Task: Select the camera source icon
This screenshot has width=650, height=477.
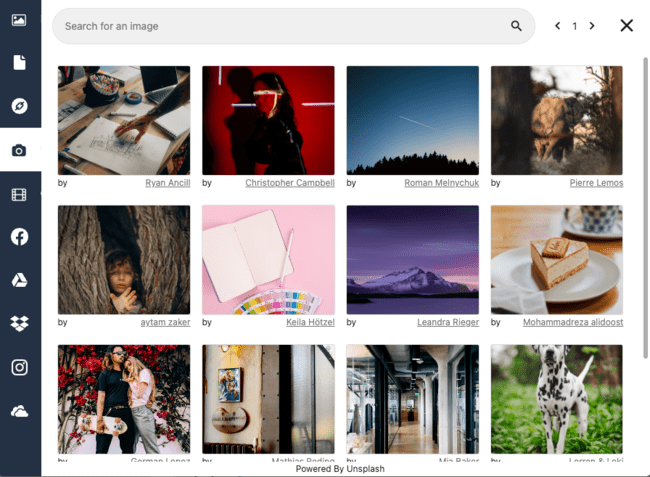Action: tap(19, 150)
